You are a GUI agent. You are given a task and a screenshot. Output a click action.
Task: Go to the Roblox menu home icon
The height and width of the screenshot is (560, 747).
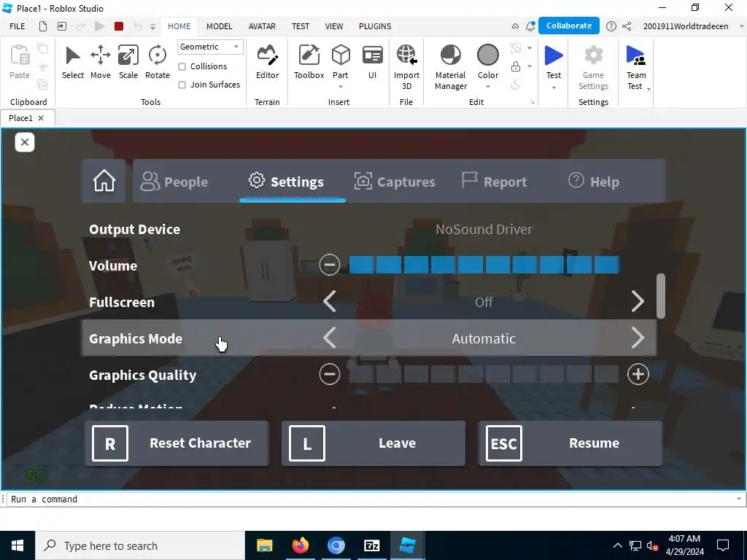(x=104, y=181)
